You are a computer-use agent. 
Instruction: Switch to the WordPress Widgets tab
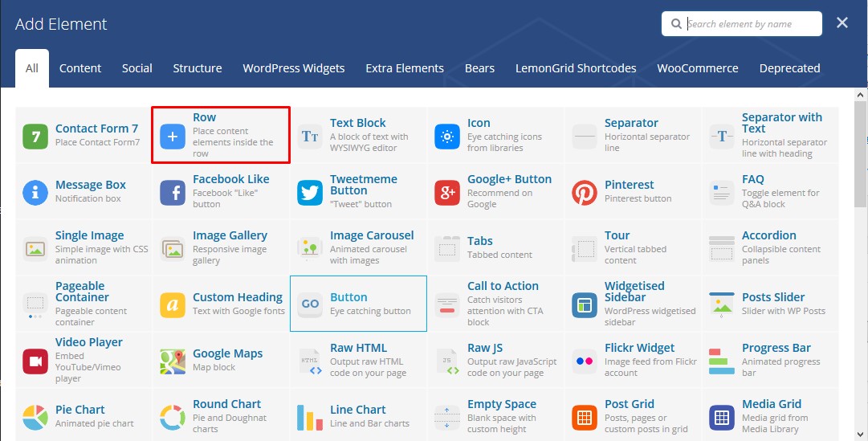point(294,68)
